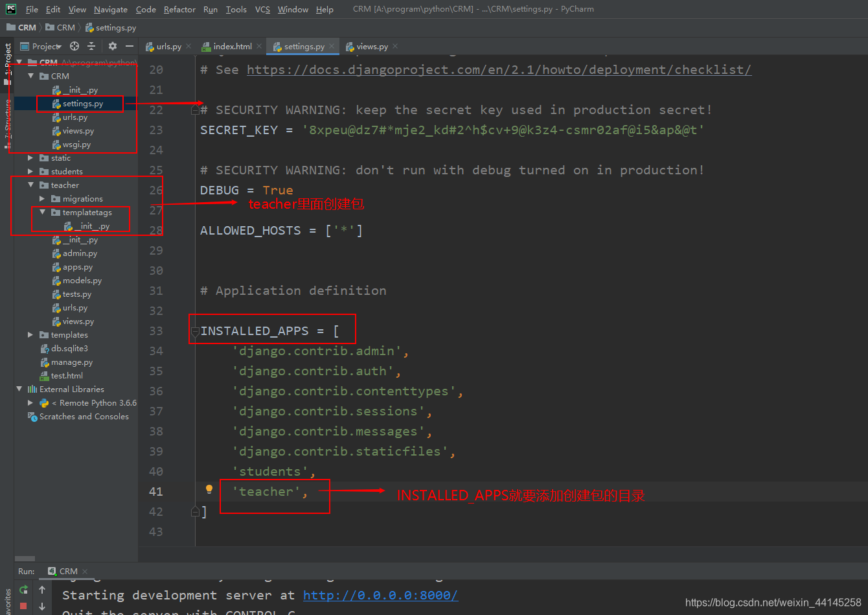
Task: Close the settings.py editor tab
Action: [332, 46]
